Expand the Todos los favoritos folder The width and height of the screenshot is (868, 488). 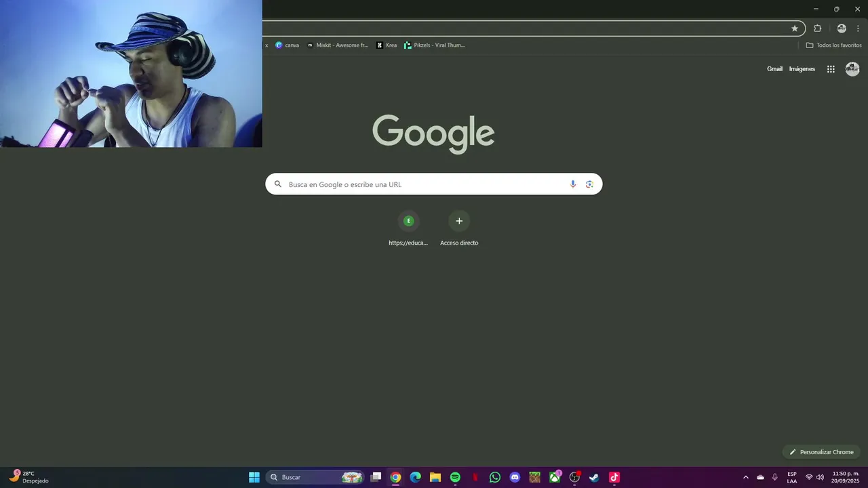coord(833,45)
